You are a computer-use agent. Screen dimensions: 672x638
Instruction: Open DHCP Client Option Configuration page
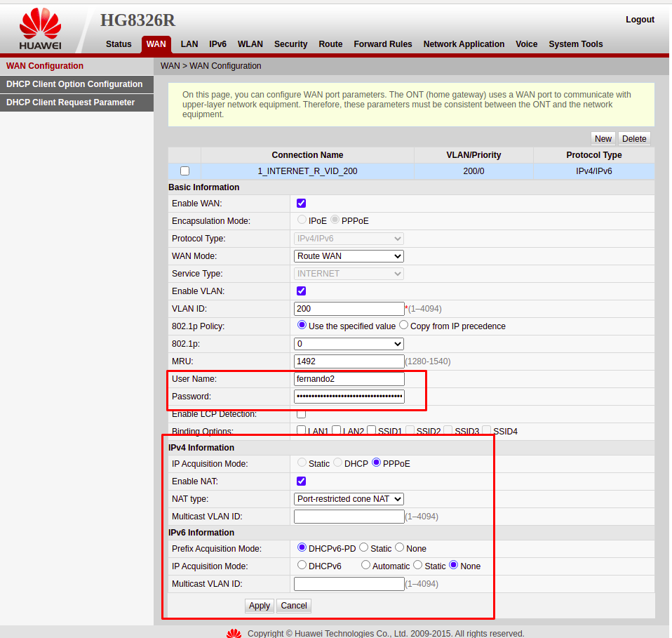(x=74, y=84)
